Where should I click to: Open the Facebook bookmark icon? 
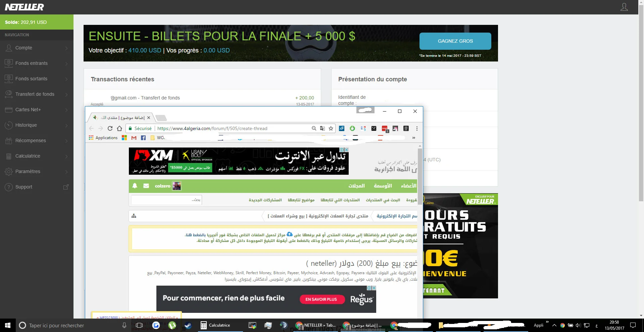tap(143, 138)
